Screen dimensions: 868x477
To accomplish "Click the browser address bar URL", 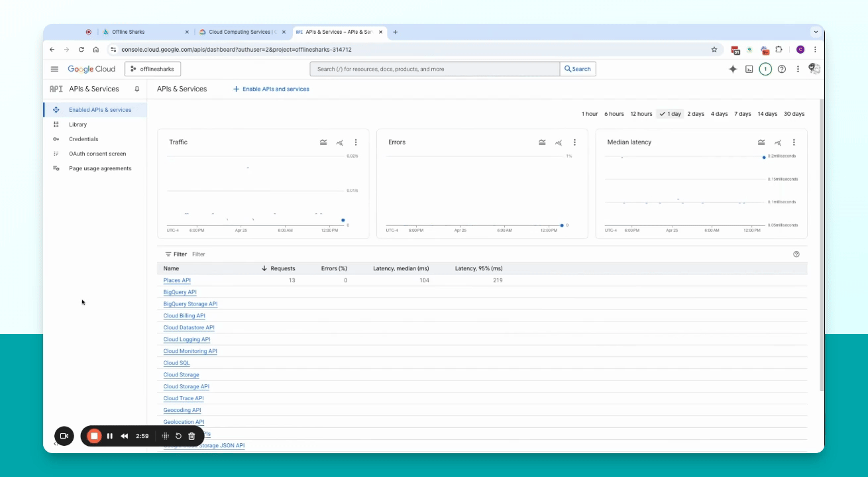I will [236, 50].
